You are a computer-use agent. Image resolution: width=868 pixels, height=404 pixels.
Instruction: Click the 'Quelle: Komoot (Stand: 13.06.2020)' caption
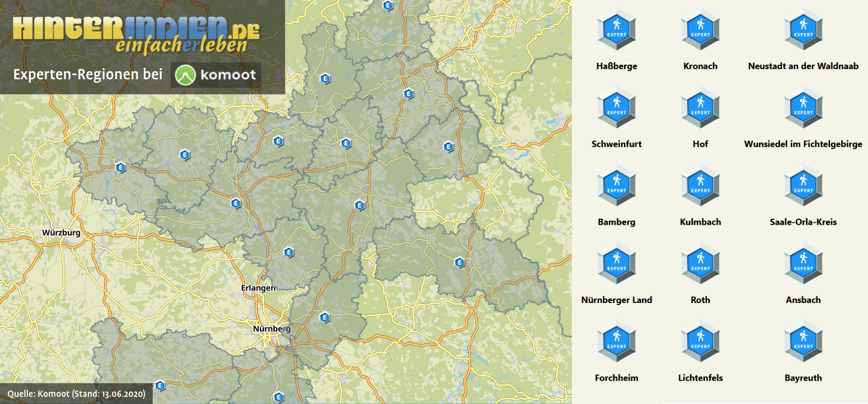click(x=76, y=394)
